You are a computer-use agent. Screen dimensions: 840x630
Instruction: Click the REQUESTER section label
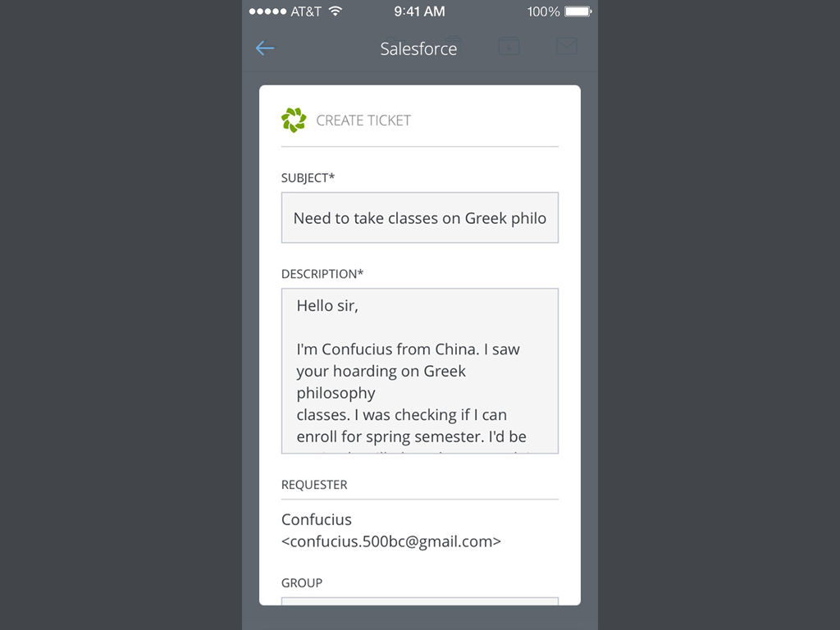pyautogui.click(x=314, y=485)
